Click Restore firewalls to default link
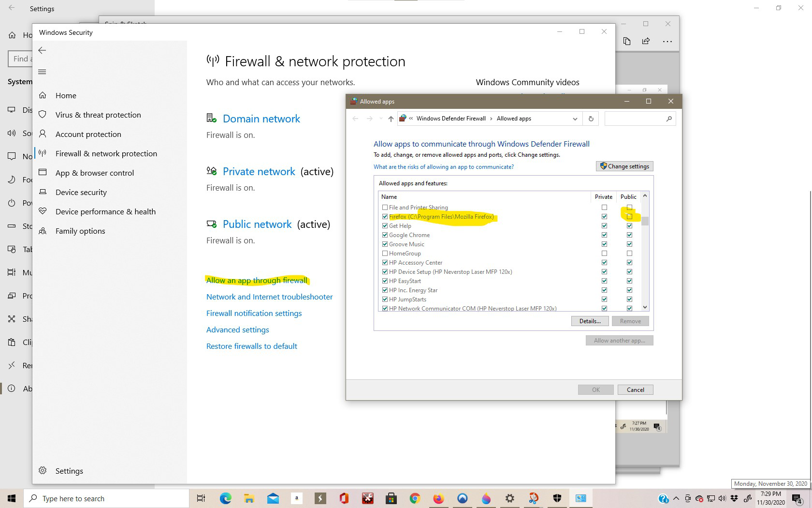The width and height of the screenshot is (812, 508). click(x=252, y=346)
